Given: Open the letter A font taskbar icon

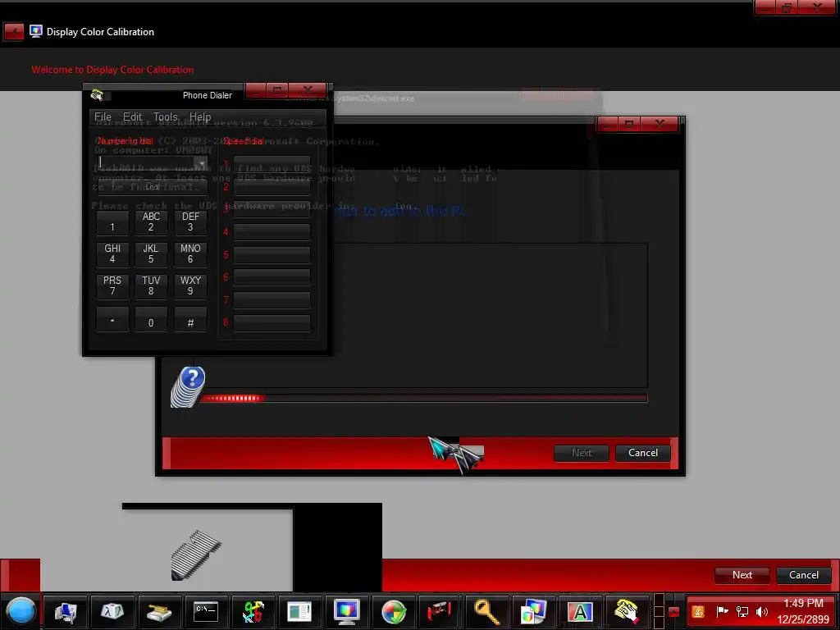Looking at the screenshot, I should point(580,611).
